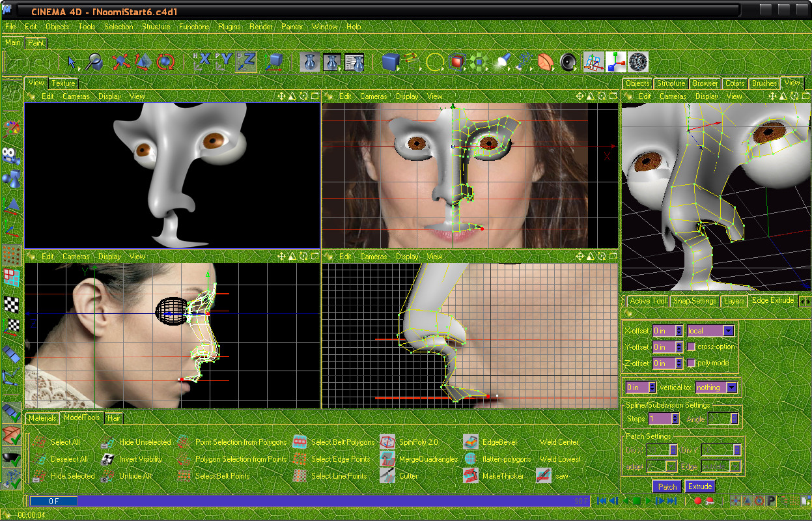Screen dimensions: 812x521
Task: Click the MergeQuadrangles icon
Action: point(387,459)
